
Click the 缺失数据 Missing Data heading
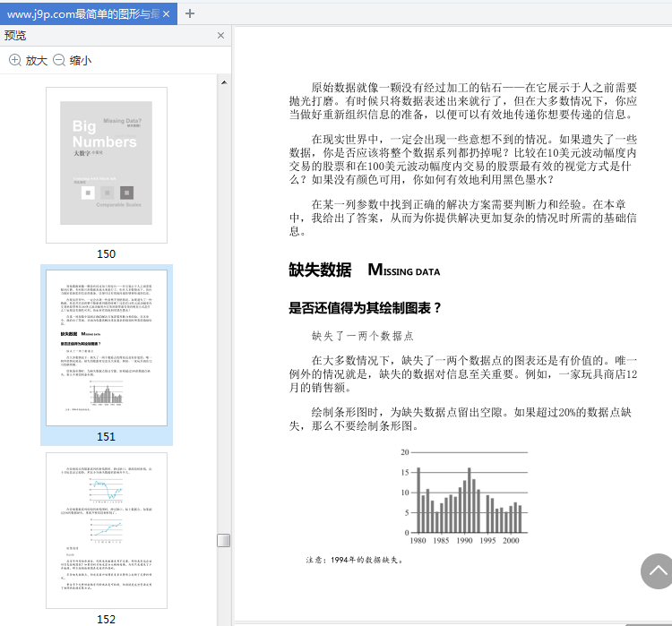pos(364,270)
